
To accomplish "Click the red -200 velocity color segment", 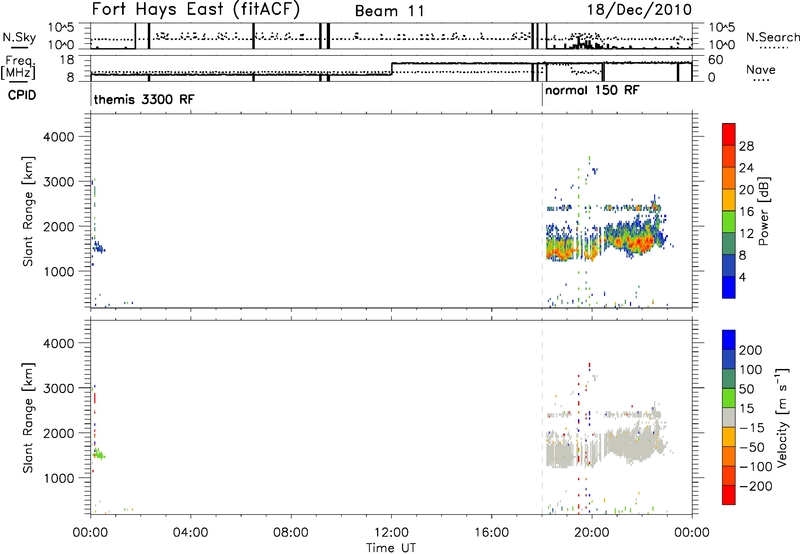I will [x=729, y=495].
